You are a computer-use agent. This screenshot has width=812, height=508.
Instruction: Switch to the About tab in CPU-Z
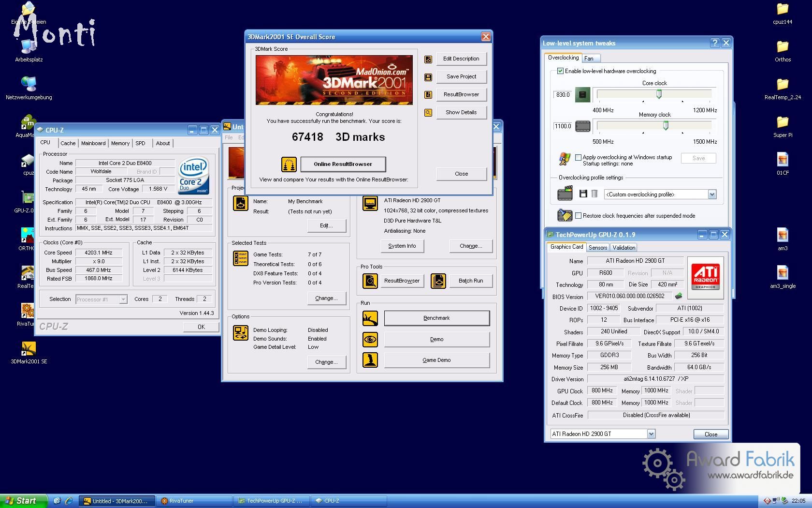point(163,143)
